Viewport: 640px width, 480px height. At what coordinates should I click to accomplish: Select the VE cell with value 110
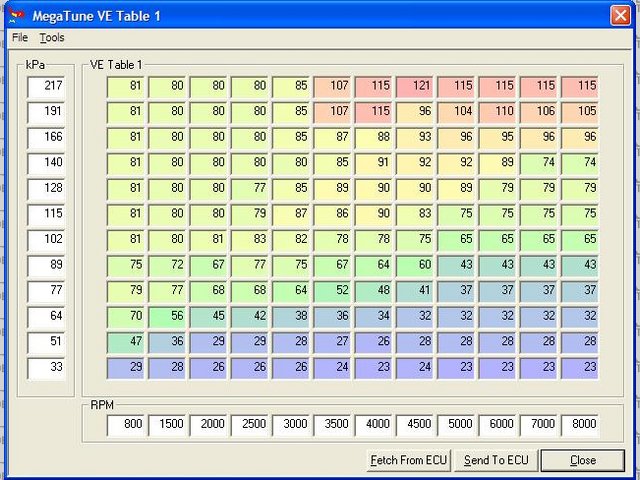coord(497,112)
